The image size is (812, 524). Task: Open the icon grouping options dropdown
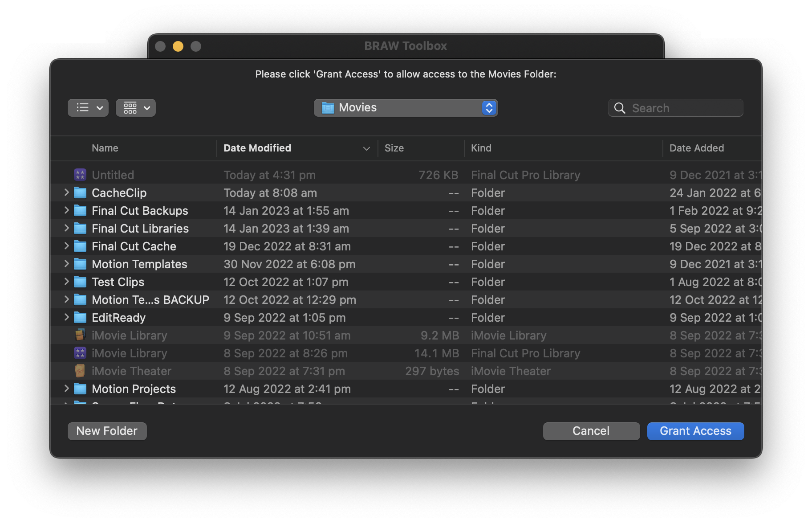[136, 108]
